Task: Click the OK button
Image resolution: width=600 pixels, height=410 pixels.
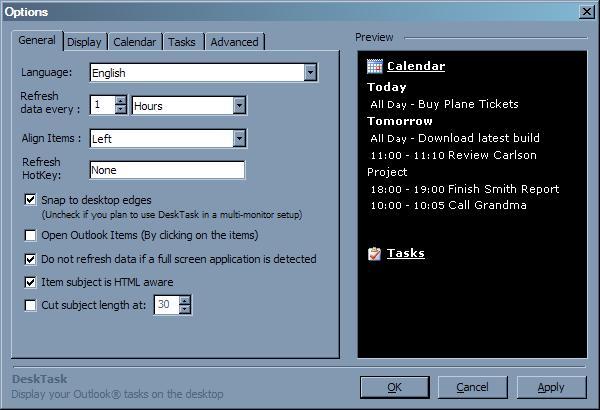Action: tap(395, 387)
